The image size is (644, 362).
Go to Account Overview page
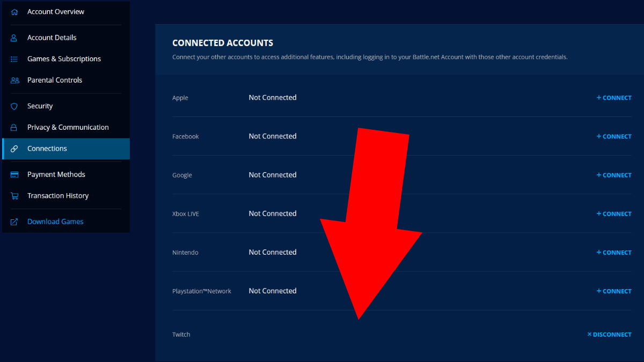(x=56, y=12)
